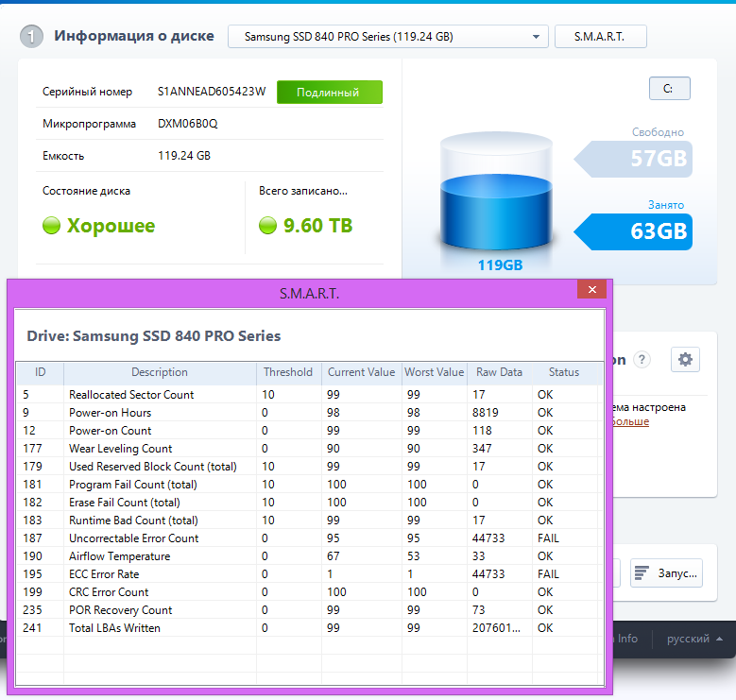Sort the table by Description column header
The width and height of the screenshot is (736, 700).
pyautogui.click(x=159, y=372)
